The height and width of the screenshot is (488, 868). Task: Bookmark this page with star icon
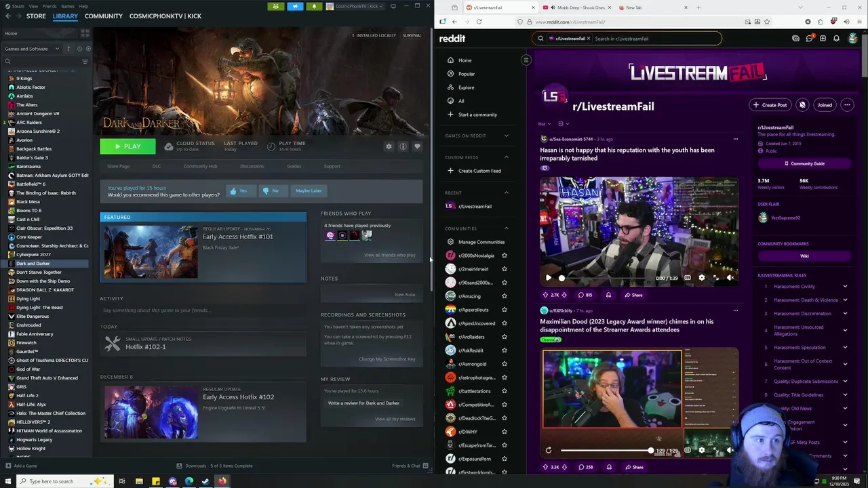pyautogui.click(x=767, y=22)
